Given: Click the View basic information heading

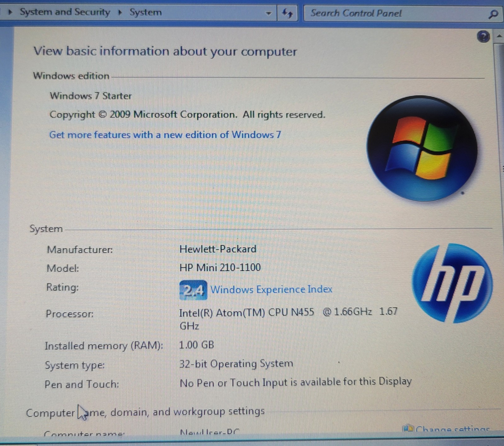Looking at the screenshot, I should point(165,51).
